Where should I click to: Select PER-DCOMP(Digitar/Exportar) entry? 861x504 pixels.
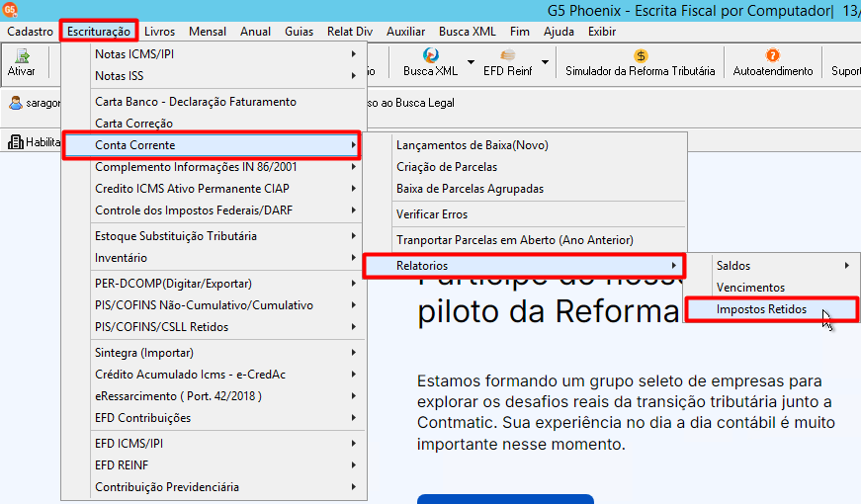pos(214,284)
